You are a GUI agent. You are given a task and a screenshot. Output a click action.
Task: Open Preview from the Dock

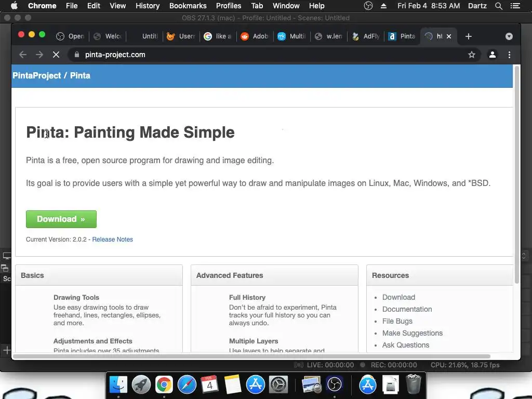tap(311, 385)
